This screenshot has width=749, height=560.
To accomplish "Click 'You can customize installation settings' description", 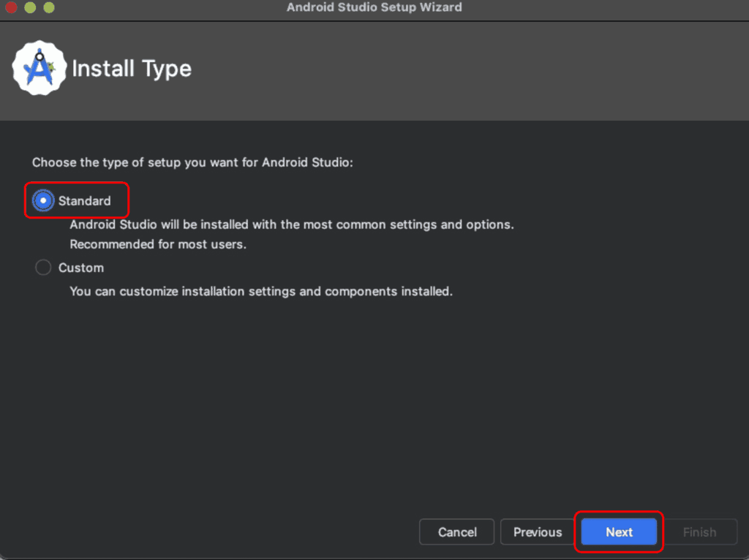I will [261, 291].
